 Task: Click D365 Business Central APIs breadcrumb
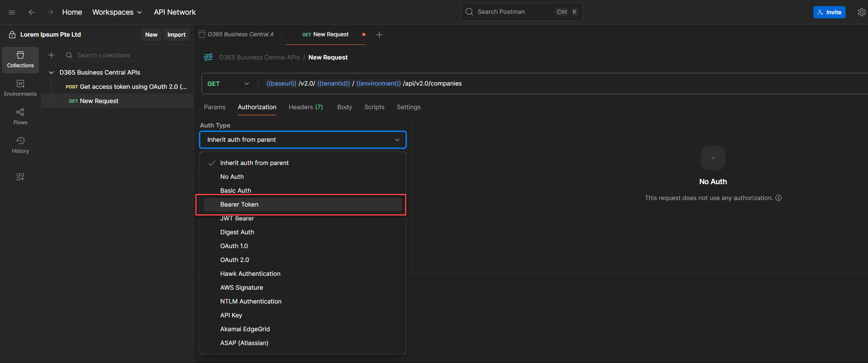pos(259,57)
